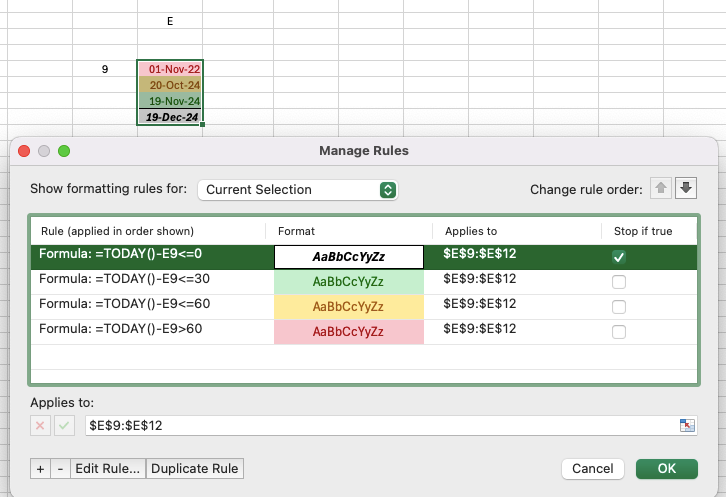Click the red X cancel edit icon
Screen dimensions: 726x497
click(40, 425)
